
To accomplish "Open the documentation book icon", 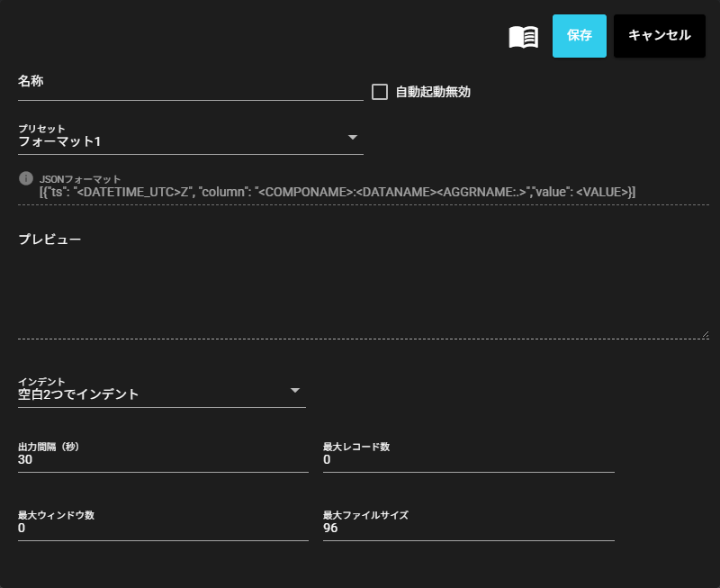I will click(x=523, y=37).
